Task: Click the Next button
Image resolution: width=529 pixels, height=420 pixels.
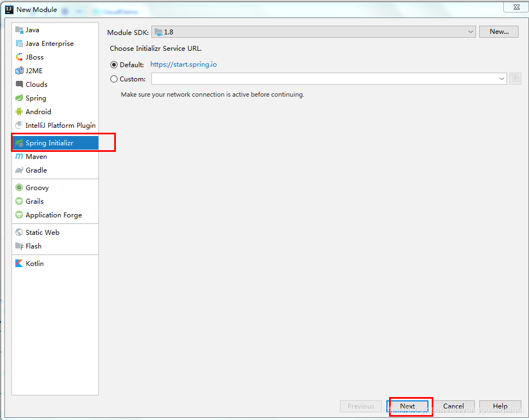Action: coord(407,406)
